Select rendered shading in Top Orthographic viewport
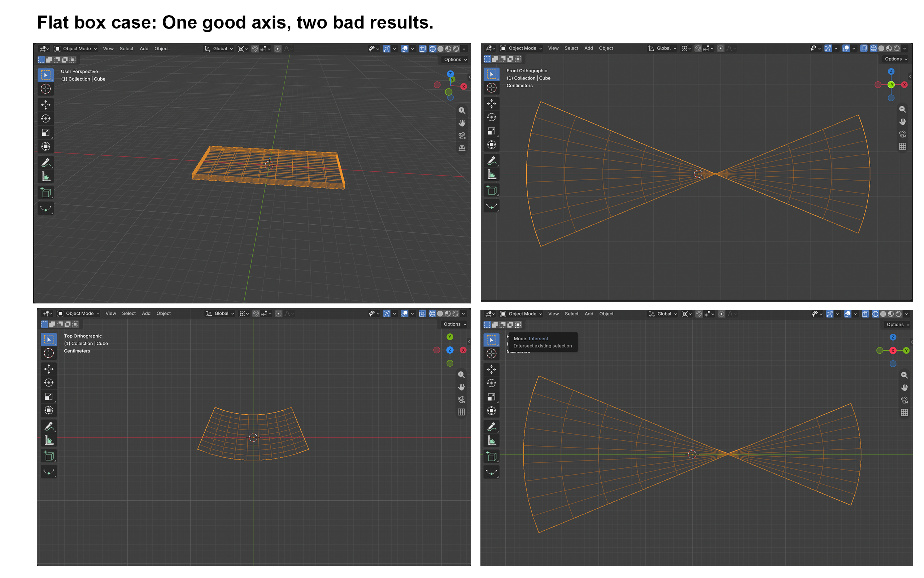924x578 pixels. point(456,314)
